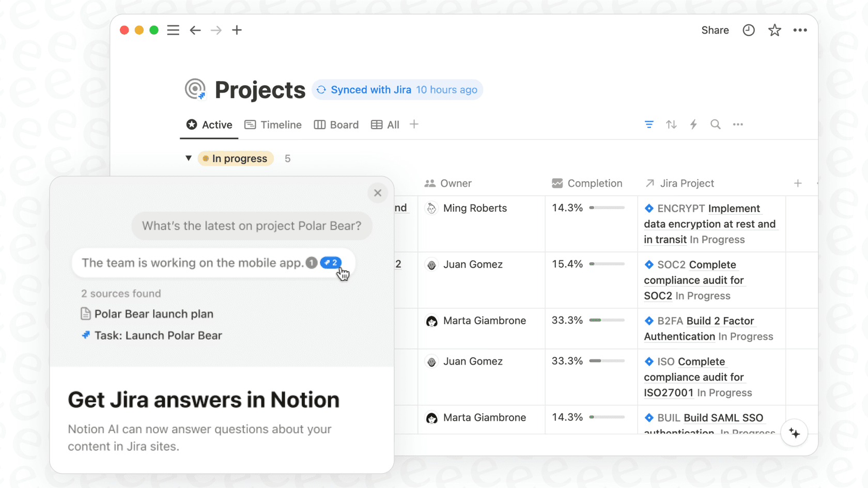Click the automations lightning bolt icon
Image resolution: width=868 pixels, height=488 pixels.
point(693,124)
